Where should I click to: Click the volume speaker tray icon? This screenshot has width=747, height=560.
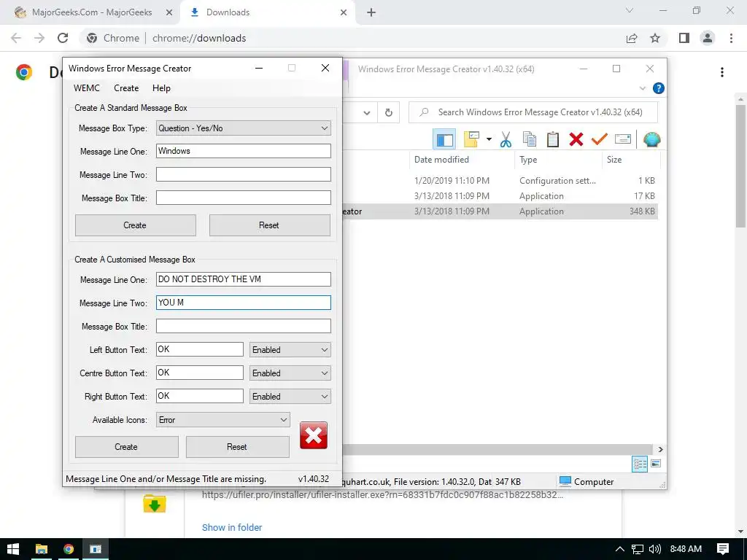pos(655,549)
